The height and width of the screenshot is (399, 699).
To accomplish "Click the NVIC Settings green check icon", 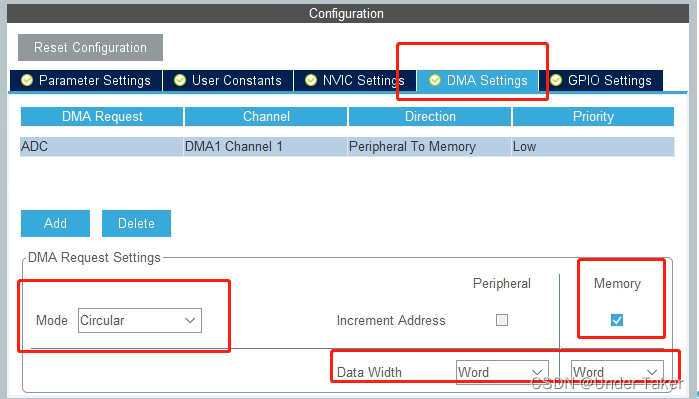I will pos(311,80).
